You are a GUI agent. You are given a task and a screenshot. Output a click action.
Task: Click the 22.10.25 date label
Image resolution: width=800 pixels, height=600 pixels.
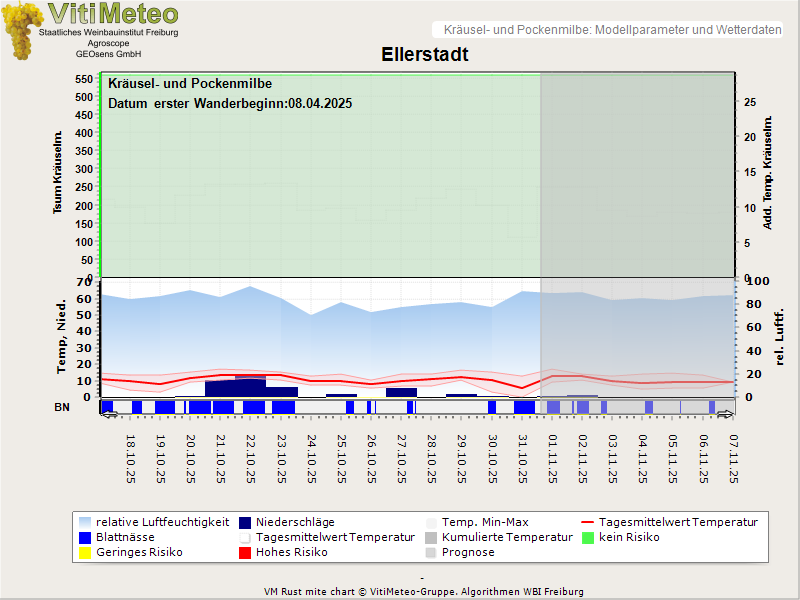pyautogui.click(x=251, y=458)
